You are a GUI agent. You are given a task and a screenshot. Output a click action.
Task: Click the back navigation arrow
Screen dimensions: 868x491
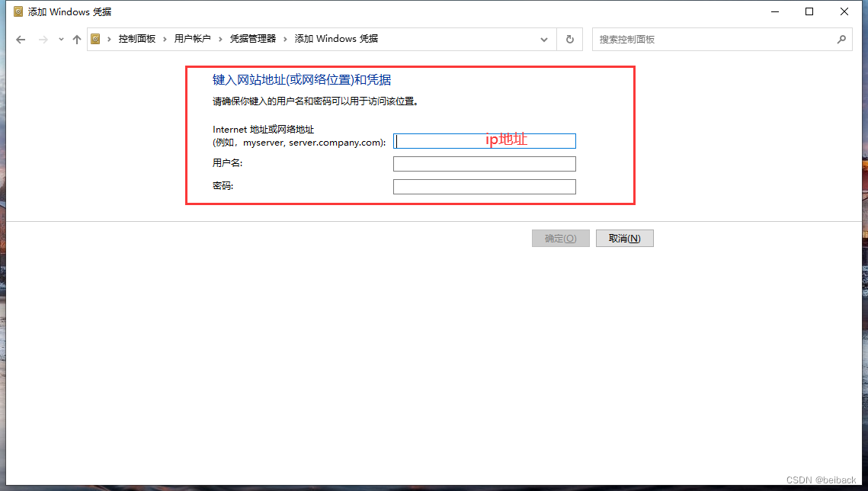21,39
